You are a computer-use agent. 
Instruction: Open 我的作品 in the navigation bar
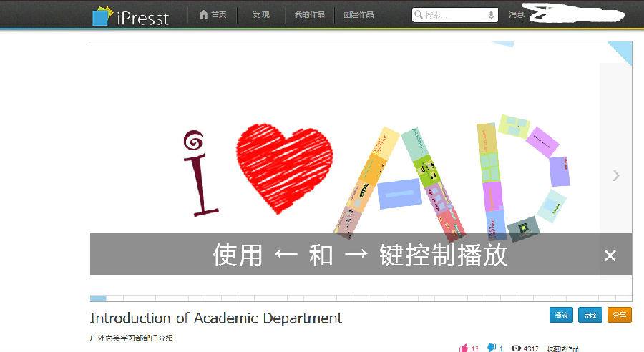[x=308, y=15]
